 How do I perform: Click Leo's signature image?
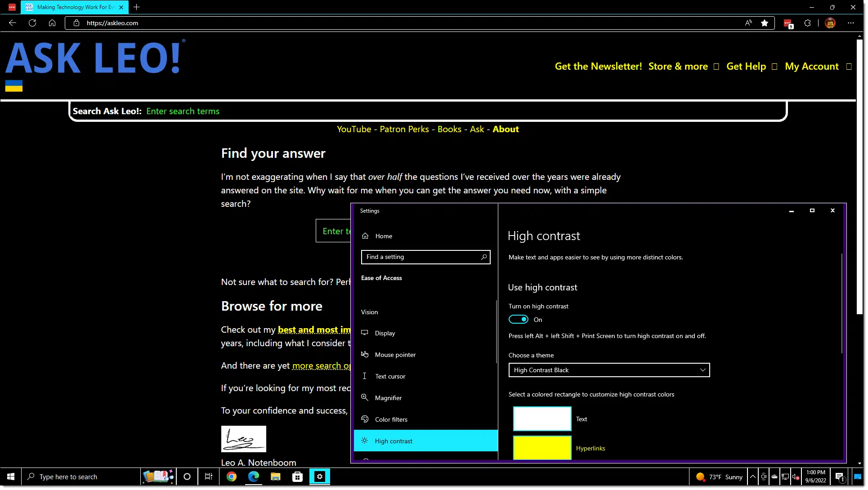(x=243, y=439)
